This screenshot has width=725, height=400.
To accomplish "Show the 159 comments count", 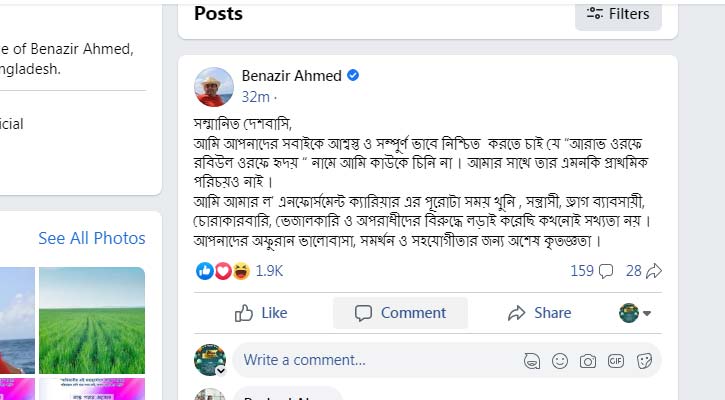I will point(591,271).
